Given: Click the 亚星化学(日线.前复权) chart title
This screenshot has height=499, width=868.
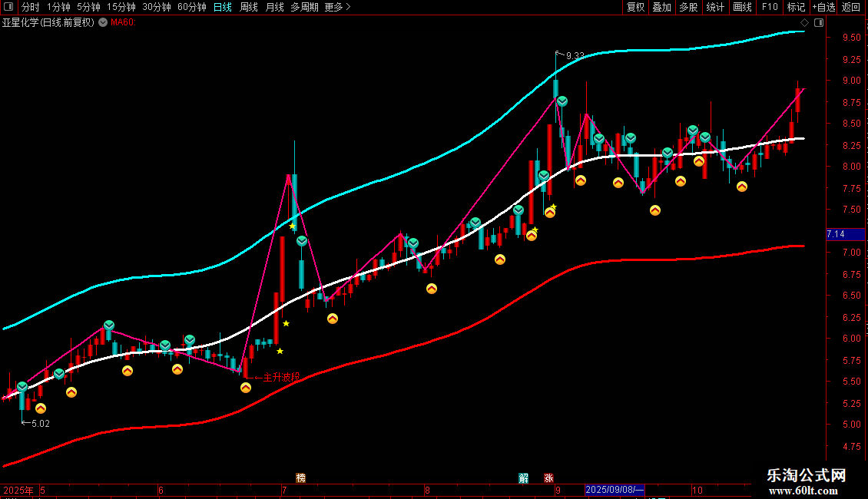Looking at the screenshot, I should tap(48, 23).
